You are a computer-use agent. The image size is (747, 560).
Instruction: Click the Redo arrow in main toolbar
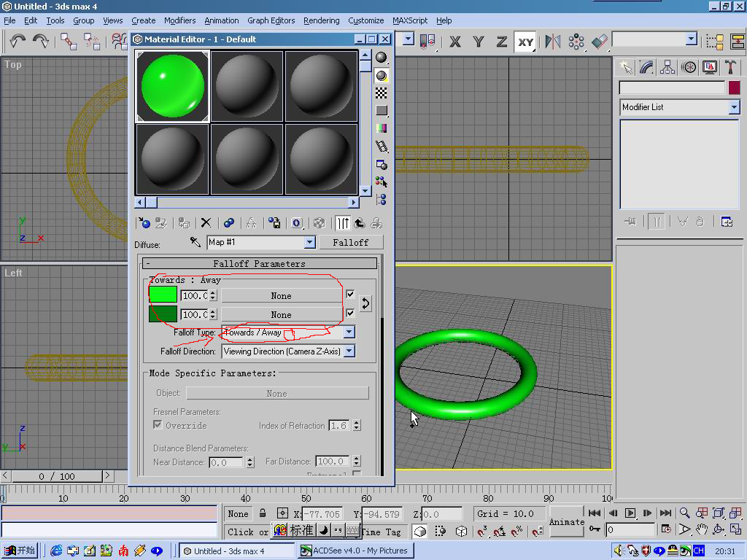pyautogui.click(x=41, y=42)
